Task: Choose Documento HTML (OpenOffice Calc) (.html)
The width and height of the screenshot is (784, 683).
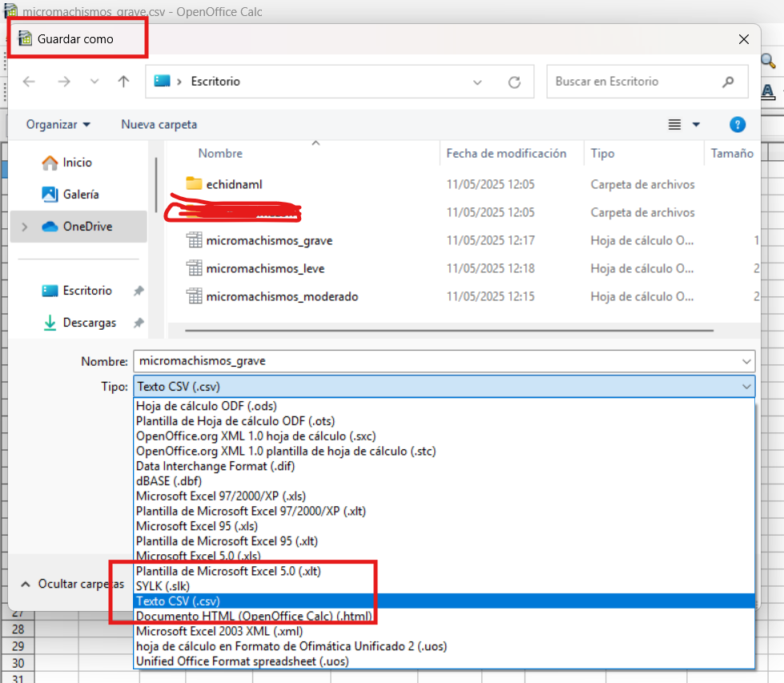Action: (x=444, y=616)
